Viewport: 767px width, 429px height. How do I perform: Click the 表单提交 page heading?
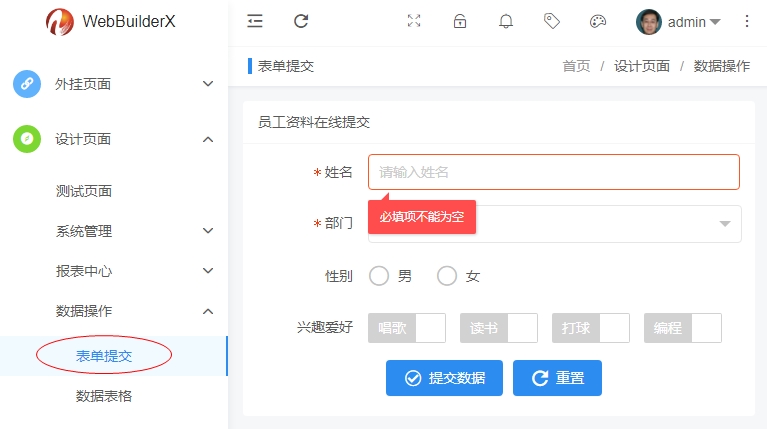point(286,66)
